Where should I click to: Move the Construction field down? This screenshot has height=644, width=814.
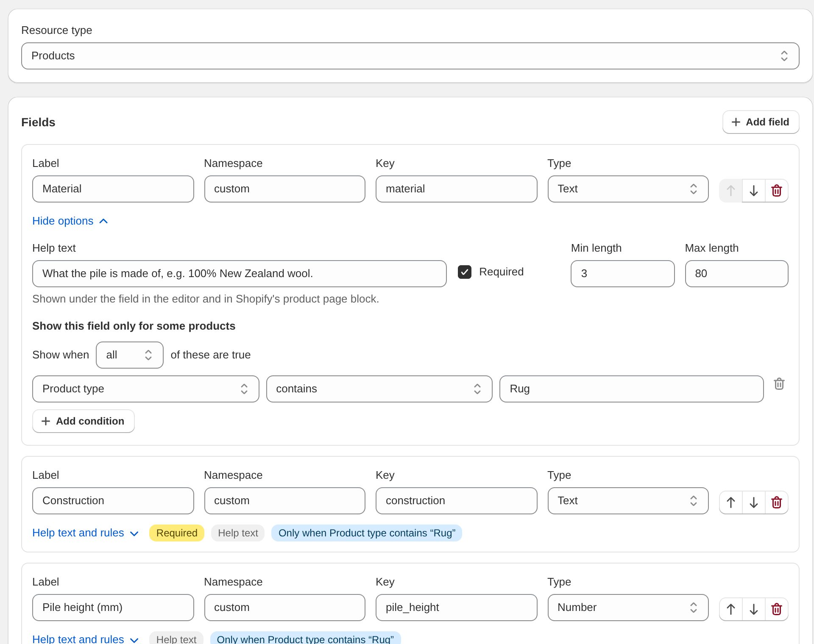753,502
